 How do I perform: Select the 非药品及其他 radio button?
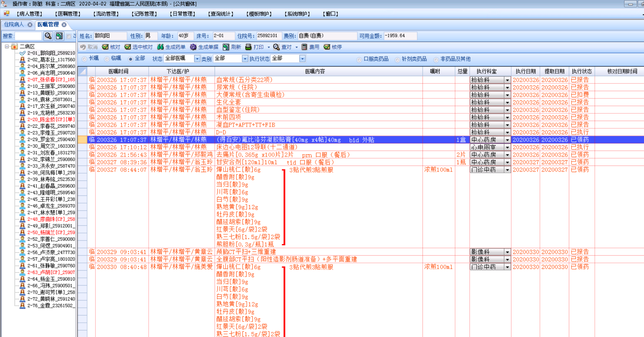436,60
